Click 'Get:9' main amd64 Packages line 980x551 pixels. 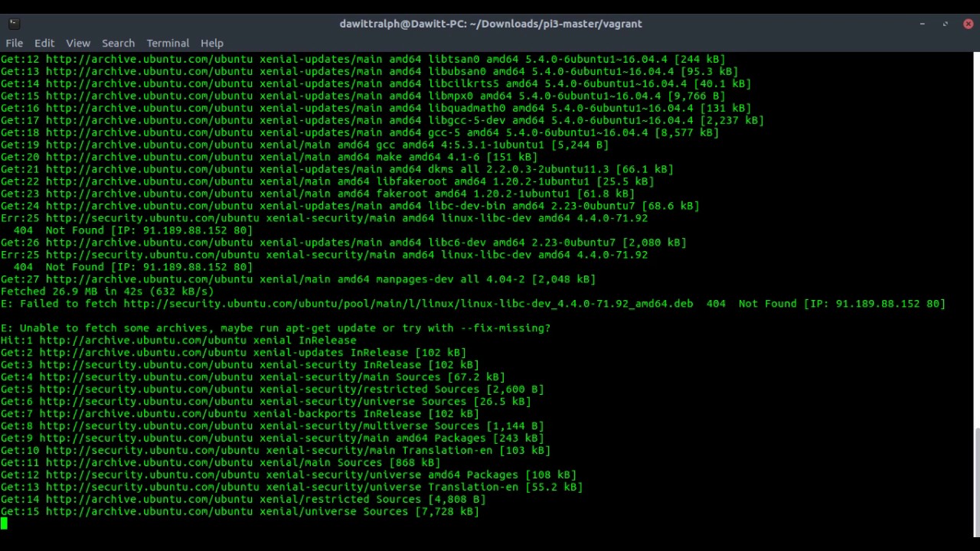coord(273,439)
